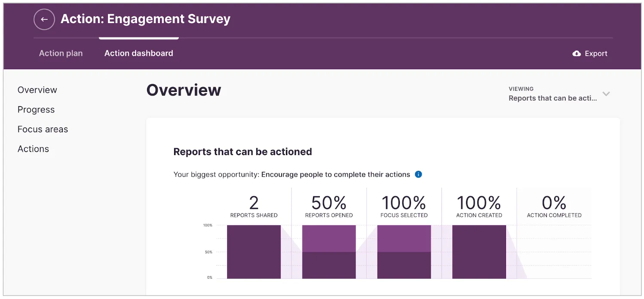Expand the Viewing dropdown chevron
The image size is (644, 299).
click(606, 94)
